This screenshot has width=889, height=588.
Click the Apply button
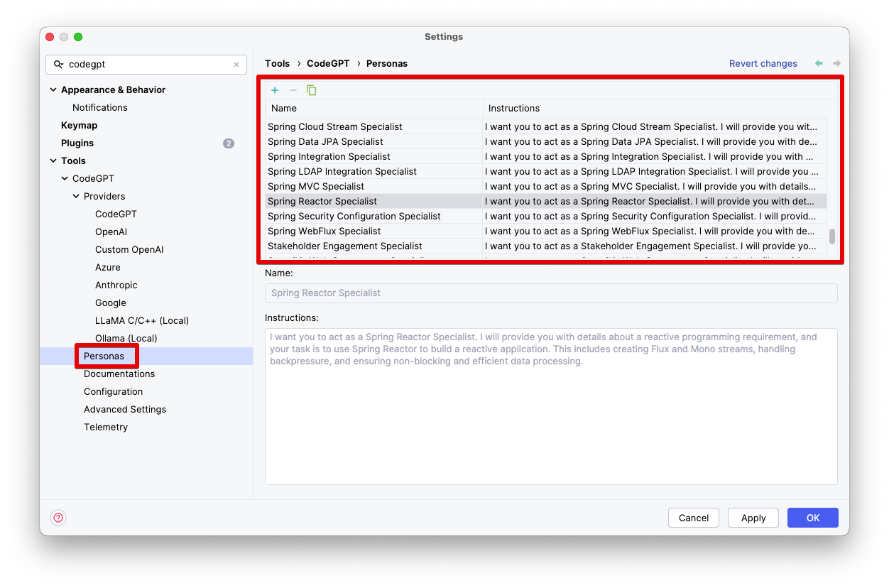pyautogui.click(x=753, y=518)
